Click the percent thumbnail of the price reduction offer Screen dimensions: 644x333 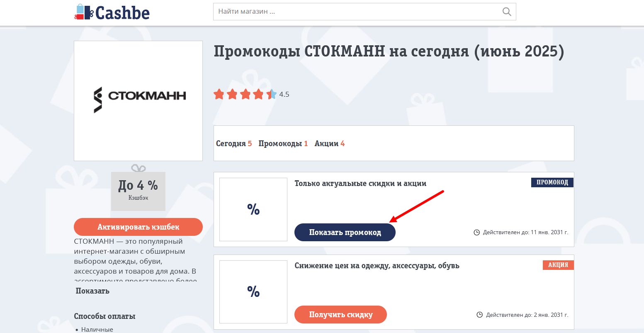253,291
